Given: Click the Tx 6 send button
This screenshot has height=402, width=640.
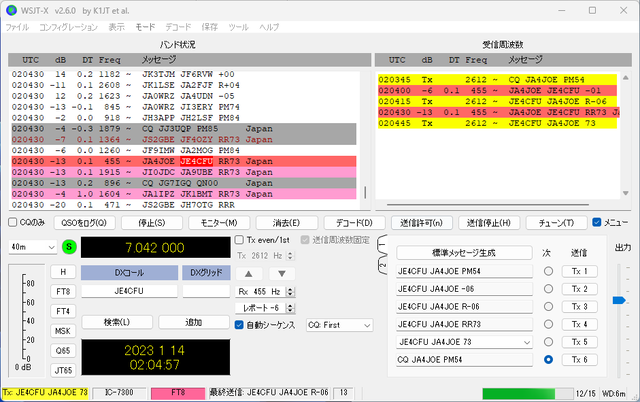Looking at the screenshot, I should [580, 360].
